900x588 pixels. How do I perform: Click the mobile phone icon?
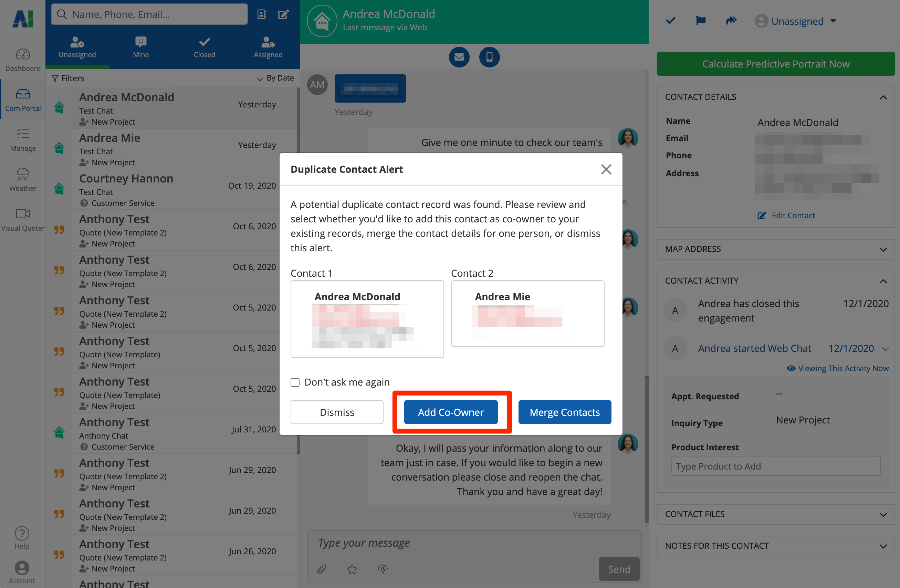pyautogui.click(x=489, y=57)
